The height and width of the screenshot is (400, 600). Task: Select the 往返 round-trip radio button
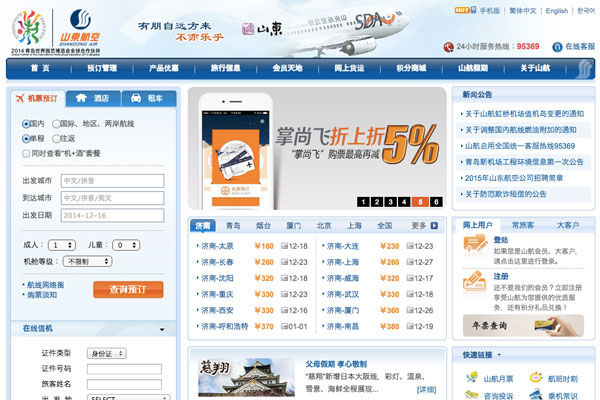click(56, 139)
